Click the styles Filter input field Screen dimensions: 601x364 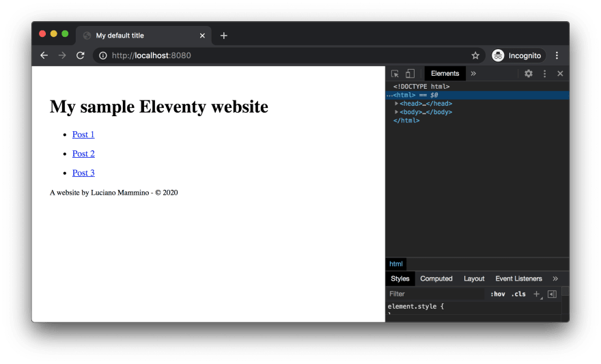point(435,294)
